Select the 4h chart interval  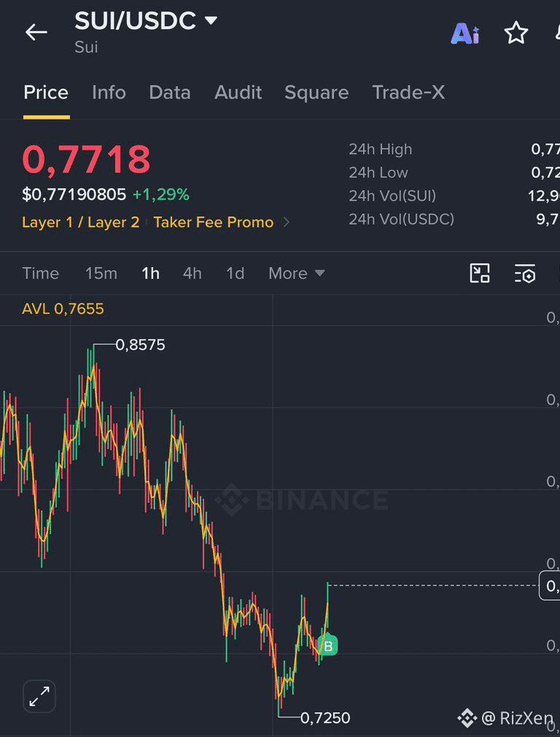point(192,273)
